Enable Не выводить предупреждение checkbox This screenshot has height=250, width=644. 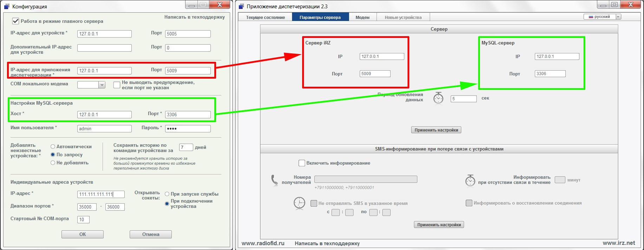pyautogui.click(x=117, y=85)
